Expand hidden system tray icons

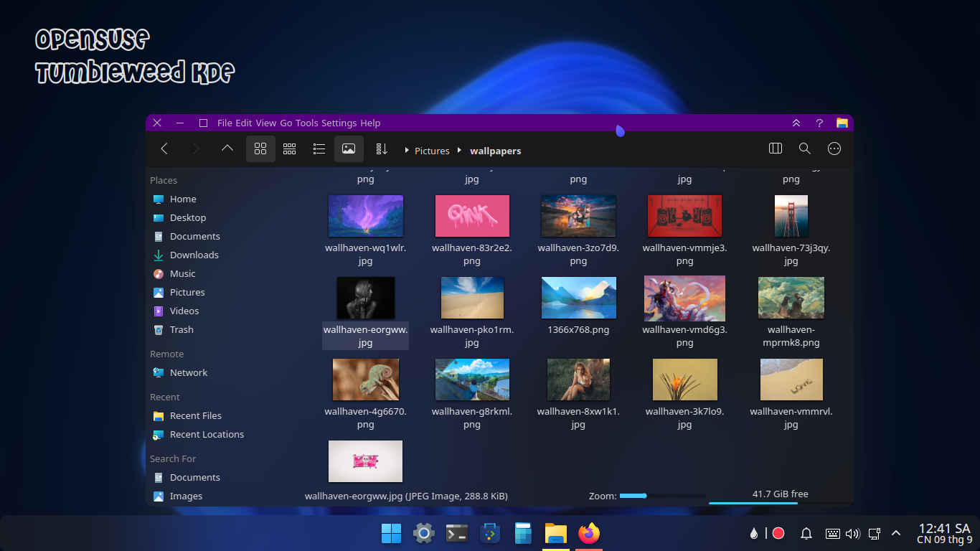[x=895, y=533]
